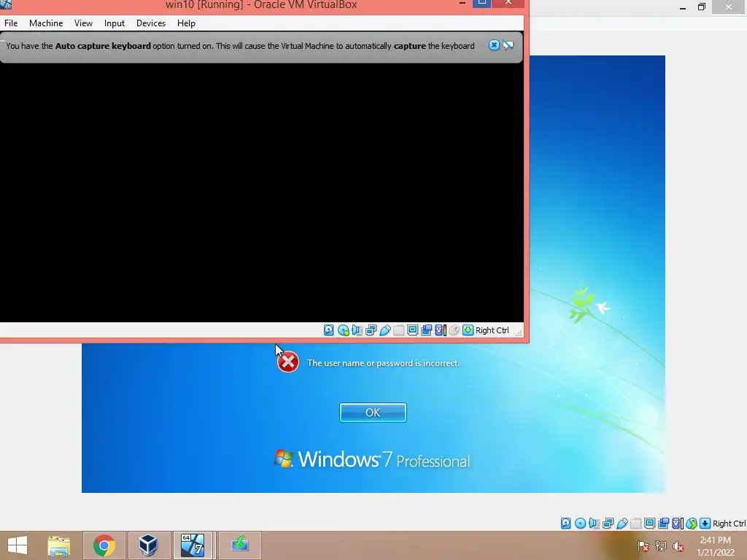Open the Devices menu
The image size is (747, 560).
click(x=151, y=23)
